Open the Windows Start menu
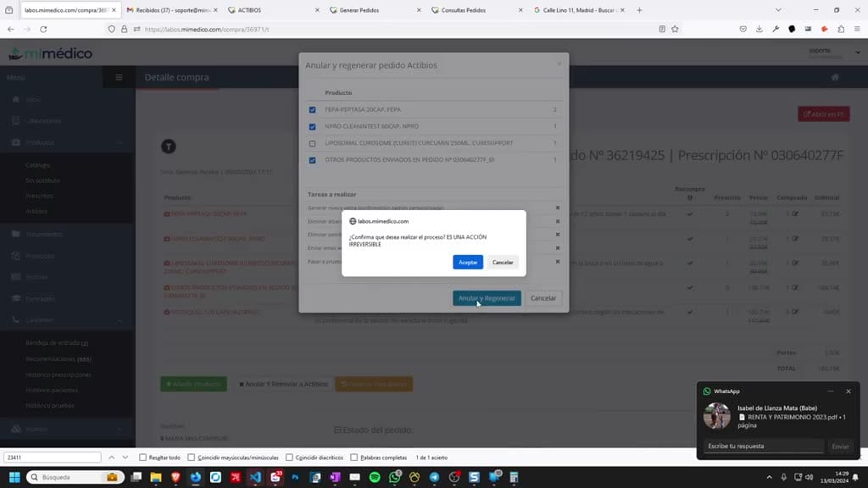 tap(14, 477)
